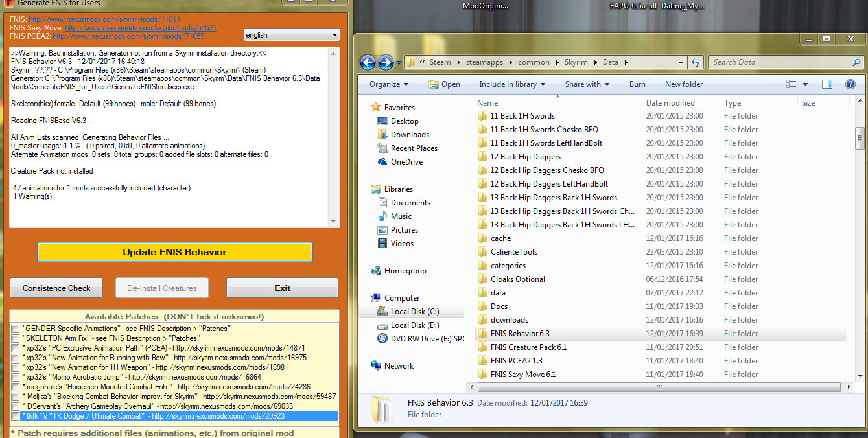Open the recent pages dropdown beside Forward
The width and height of the screenshot is (868, 438).
(398, 63)
